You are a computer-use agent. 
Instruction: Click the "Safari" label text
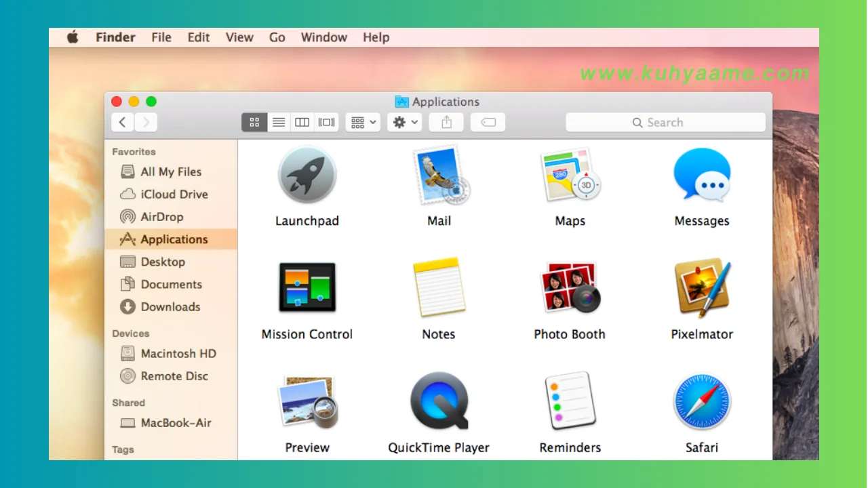(702, 447)
